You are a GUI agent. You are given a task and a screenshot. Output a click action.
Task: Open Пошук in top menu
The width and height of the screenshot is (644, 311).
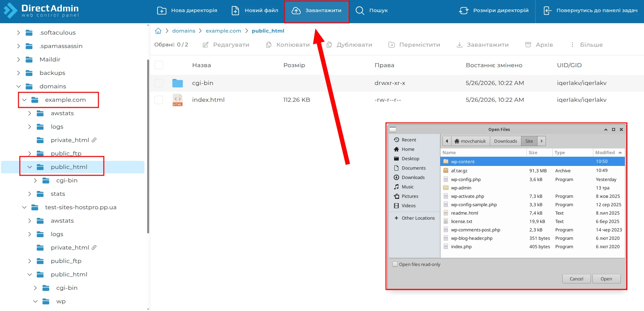point(371,10)
